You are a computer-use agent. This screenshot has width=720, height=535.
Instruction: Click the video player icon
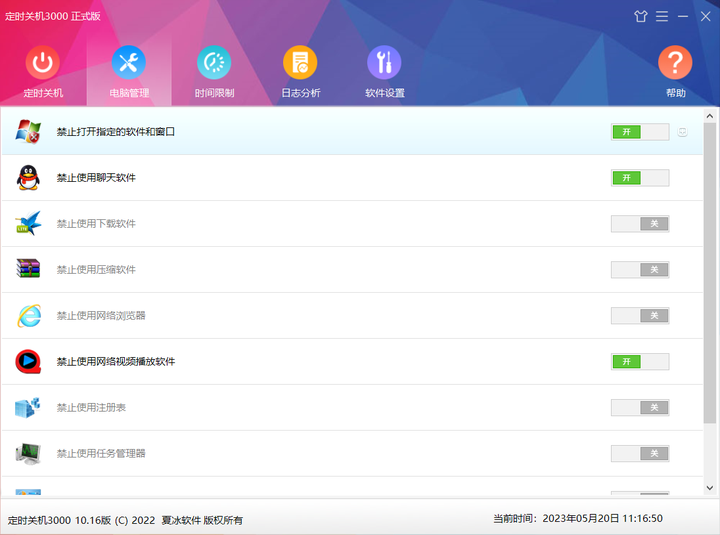click(x=28, y=361)
